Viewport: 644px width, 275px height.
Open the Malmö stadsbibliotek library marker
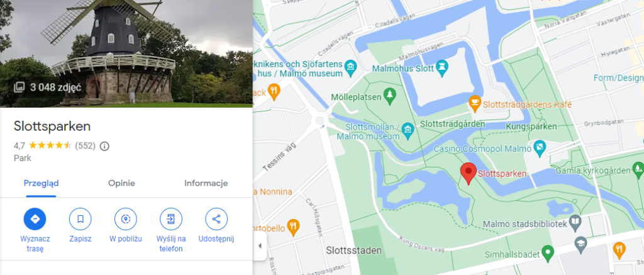tap(576, 222)
